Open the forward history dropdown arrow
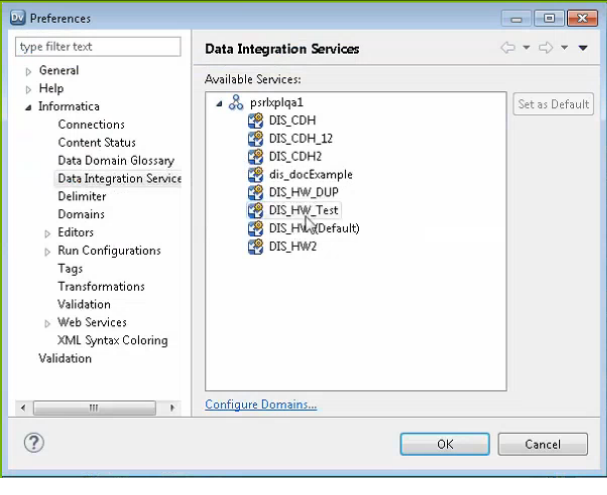The height and width of the screenshot is (495, 607). pos(564,48)
